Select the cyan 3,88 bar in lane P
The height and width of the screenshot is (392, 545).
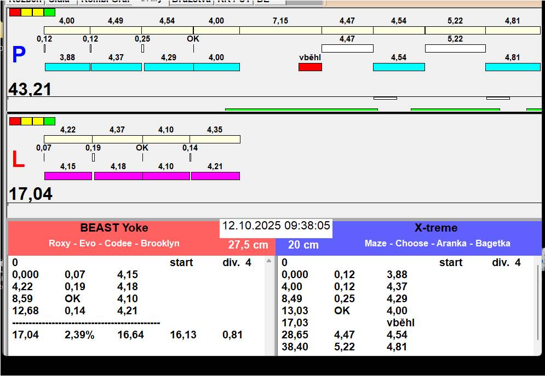point(67,67)
